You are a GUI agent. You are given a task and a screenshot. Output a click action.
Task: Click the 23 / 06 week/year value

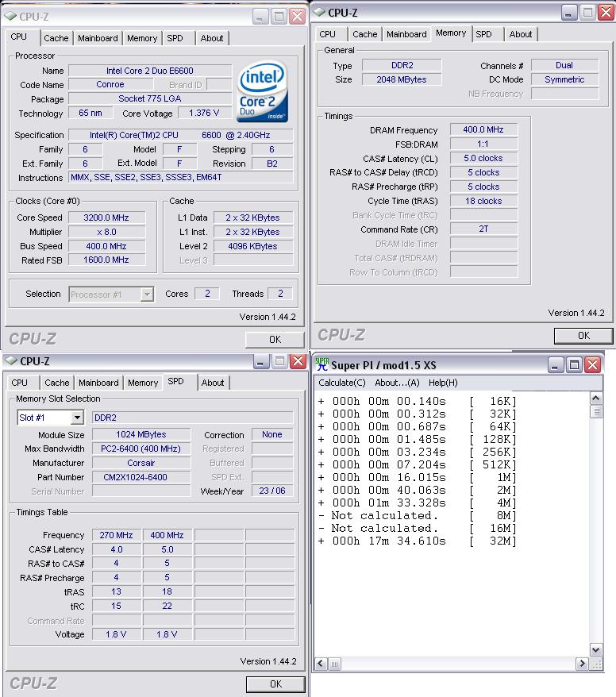[x=272, y=491]
